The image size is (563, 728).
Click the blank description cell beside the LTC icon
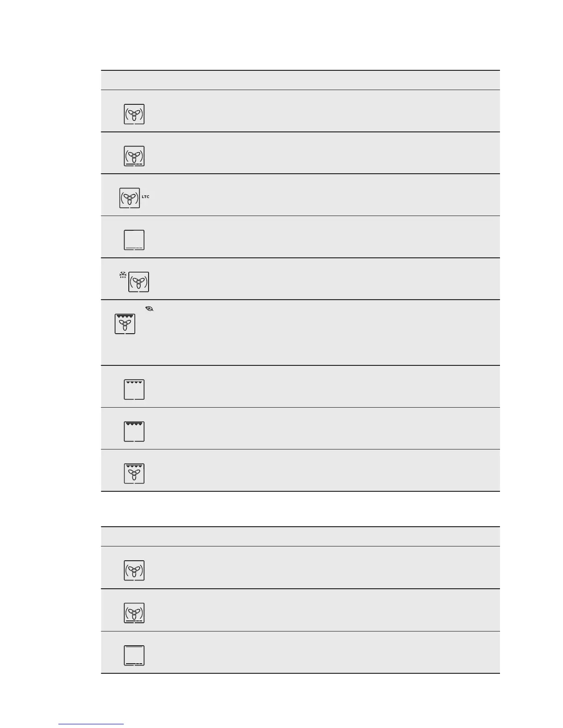tap(322, 195)
